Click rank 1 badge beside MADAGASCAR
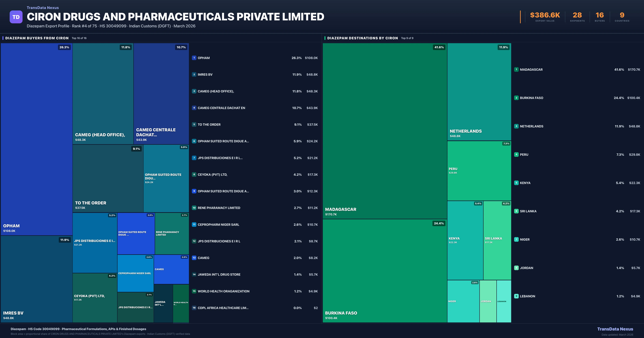Viewport: 644px width, 338px height. [x=516, y=69]
